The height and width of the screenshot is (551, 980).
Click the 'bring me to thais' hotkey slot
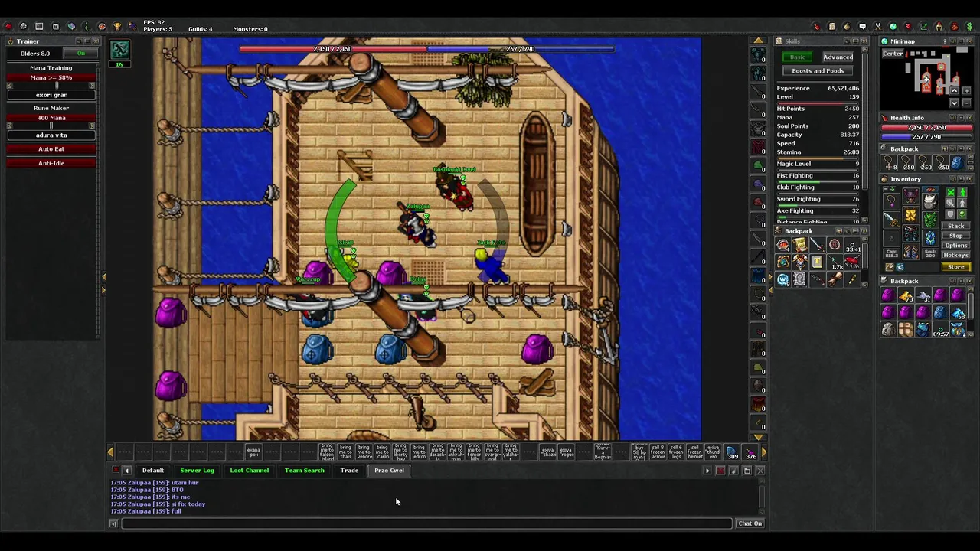[x=345, y=452]
